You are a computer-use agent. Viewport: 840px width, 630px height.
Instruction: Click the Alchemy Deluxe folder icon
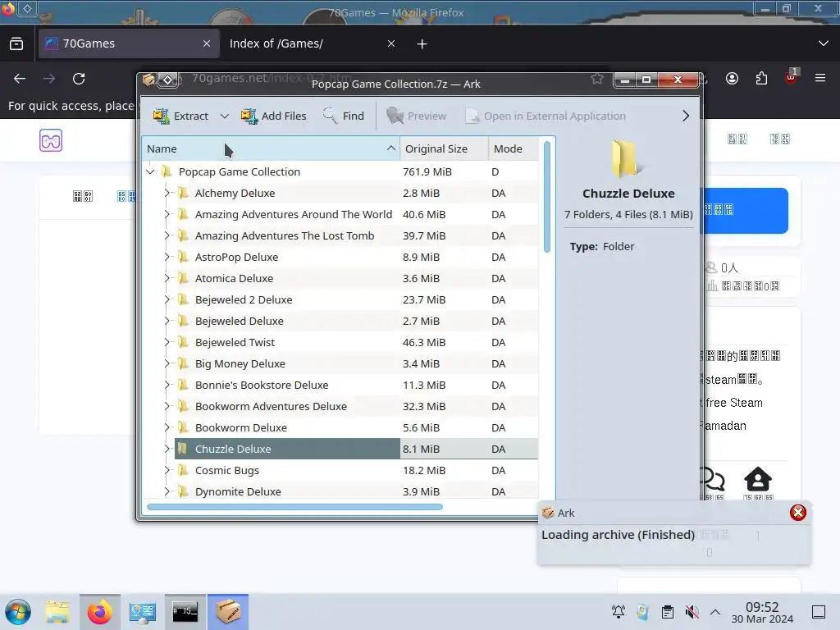tap(183, 193)
